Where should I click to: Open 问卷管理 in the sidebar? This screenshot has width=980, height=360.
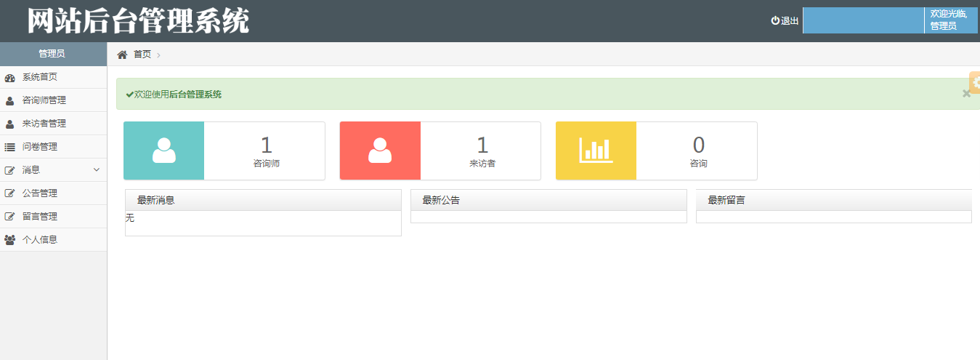[54, 147]
